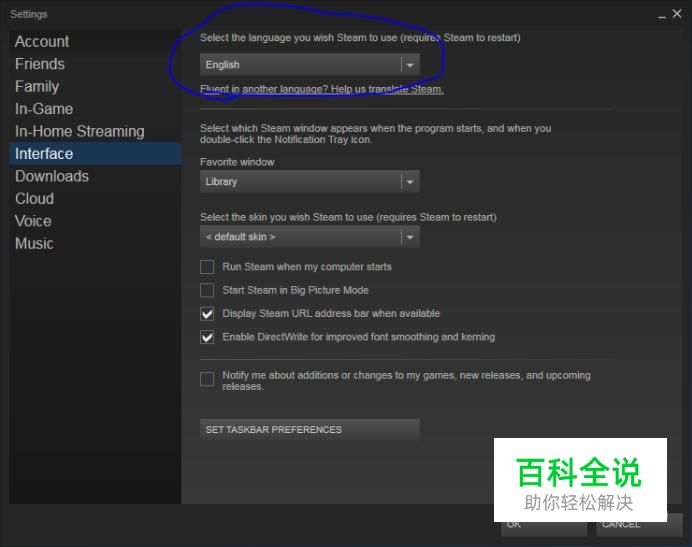Click the skin dropdown arrow
692x547 pixels.
410,237
